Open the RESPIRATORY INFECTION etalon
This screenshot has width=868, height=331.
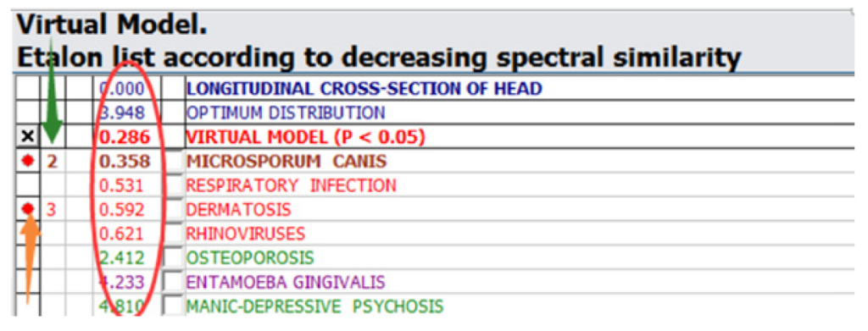292,185
